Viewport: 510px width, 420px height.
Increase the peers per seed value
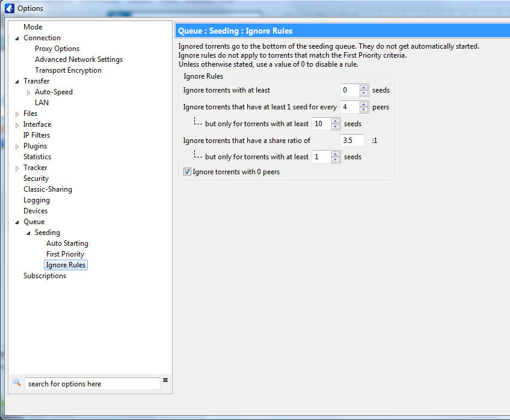[x=364, y=105]
